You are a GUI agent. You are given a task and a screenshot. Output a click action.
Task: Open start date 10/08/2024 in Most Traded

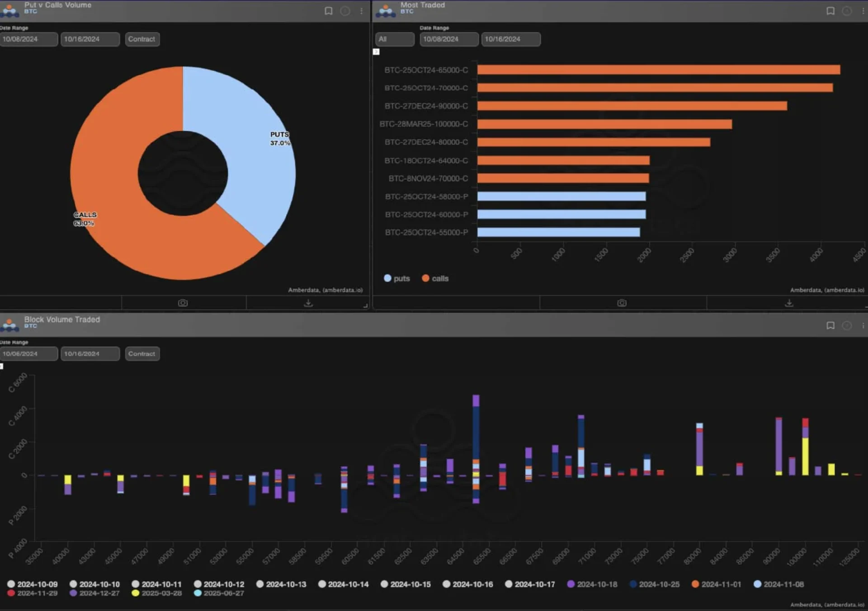(x=449, y=39)
